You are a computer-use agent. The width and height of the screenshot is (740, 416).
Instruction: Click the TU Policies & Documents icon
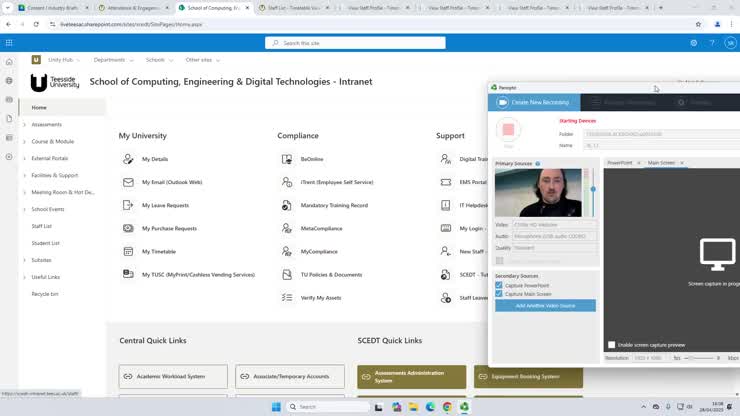click(x=286, y=274)
